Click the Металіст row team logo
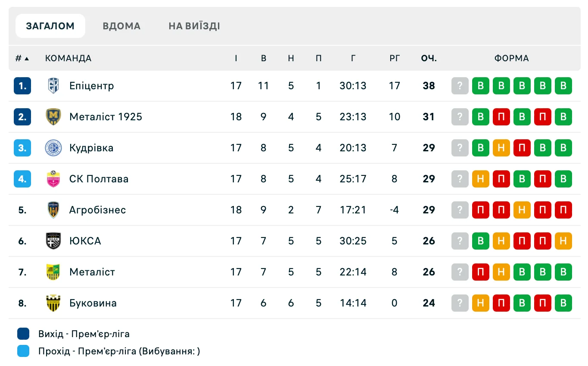This screenshot has width=588, height=366. (53, 272)
